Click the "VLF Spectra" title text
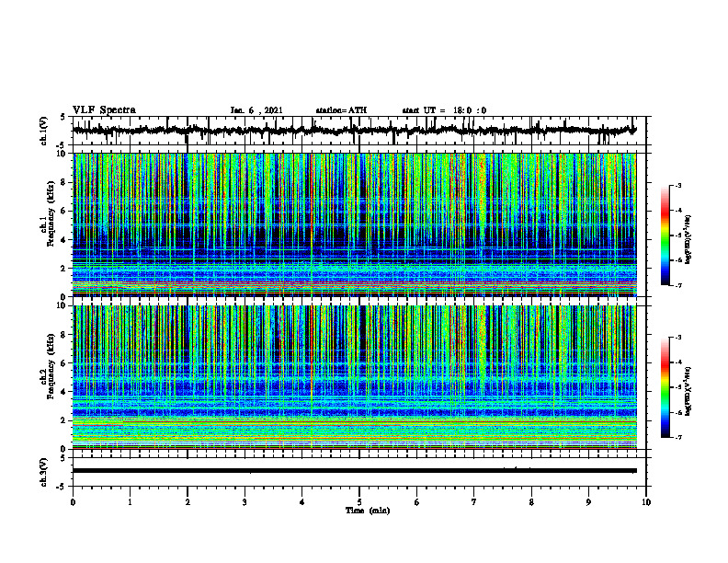This screenshot has width=728, height=563. [x=104, y=110]
